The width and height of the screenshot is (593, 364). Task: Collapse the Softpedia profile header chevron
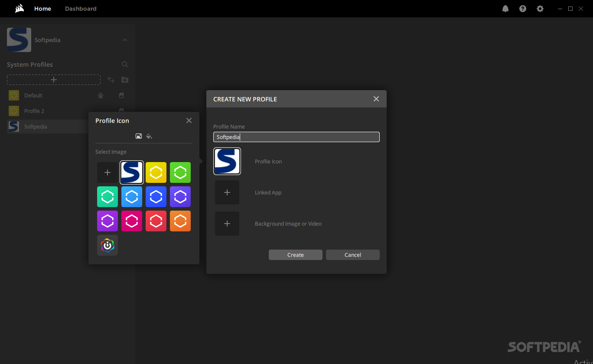pyautogui.click(x=125, y=40)
